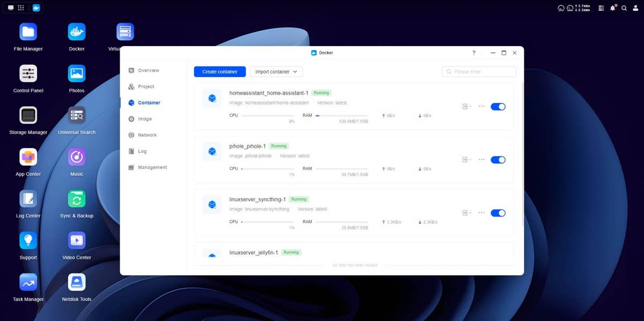Switch to the Image section in sidebar
The image size is (644, 321).
coord(144,119)
